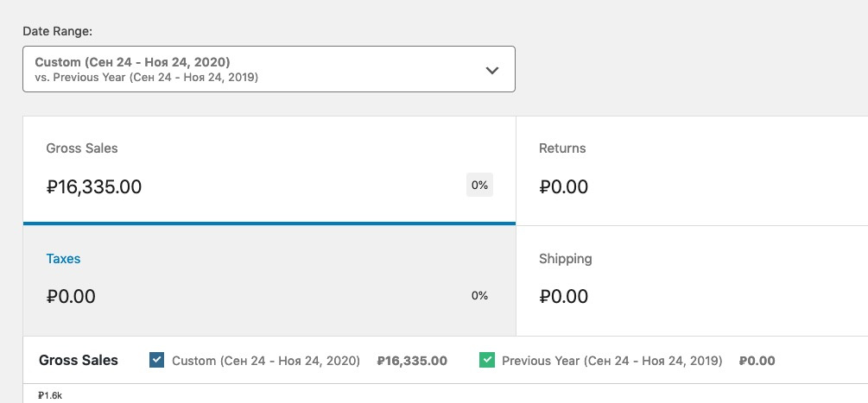This screenshot has width=868, height=403.
Task: Toggle the green Previous Year checkbox
Action: click(x=486, y=361)
